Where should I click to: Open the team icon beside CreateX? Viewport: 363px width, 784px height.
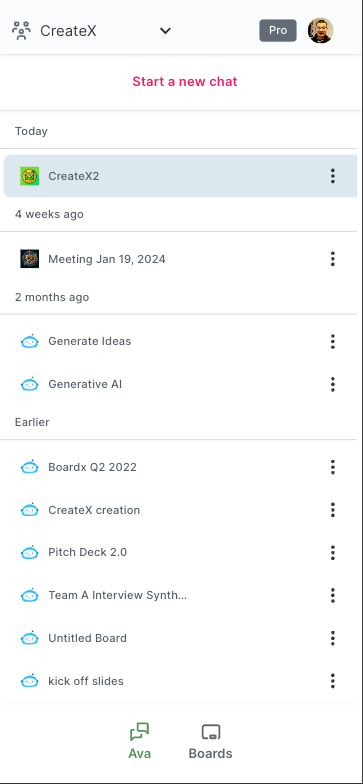(21, 31)
